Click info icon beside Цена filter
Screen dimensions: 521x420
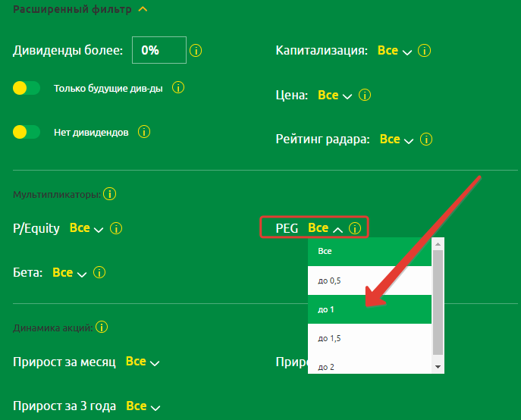click(364, 96)
